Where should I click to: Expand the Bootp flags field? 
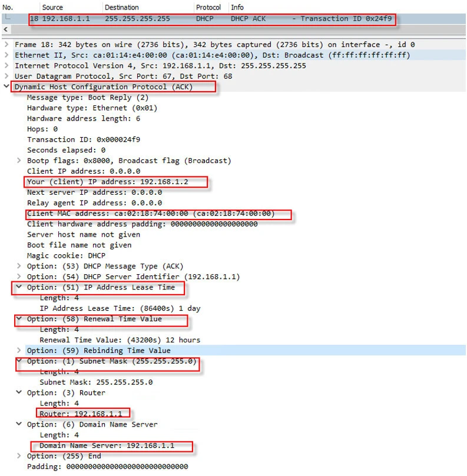click(x=19, y=161)
